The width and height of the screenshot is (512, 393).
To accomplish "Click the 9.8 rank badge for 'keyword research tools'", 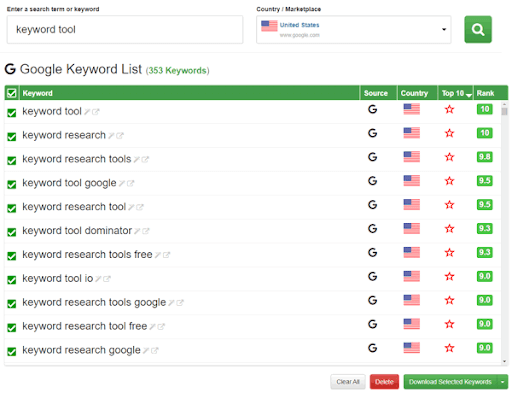I will tap(484, 157).
